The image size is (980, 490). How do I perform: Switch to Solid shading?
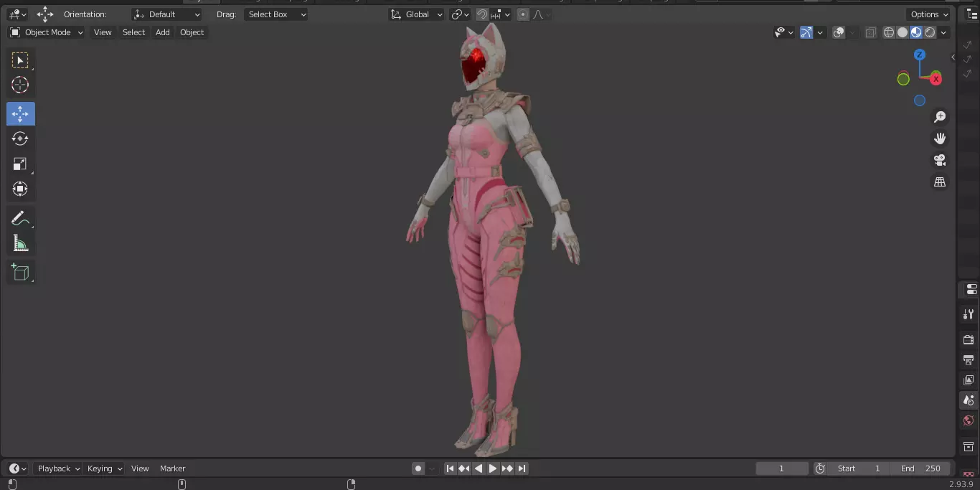[903, 32]
